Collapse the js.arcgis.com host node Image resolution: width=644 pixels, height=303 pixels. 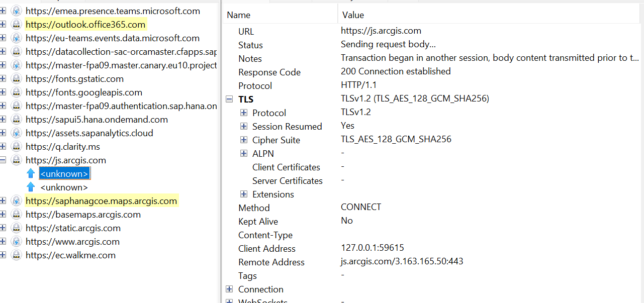pyautogui.click(x=3, y=160)
